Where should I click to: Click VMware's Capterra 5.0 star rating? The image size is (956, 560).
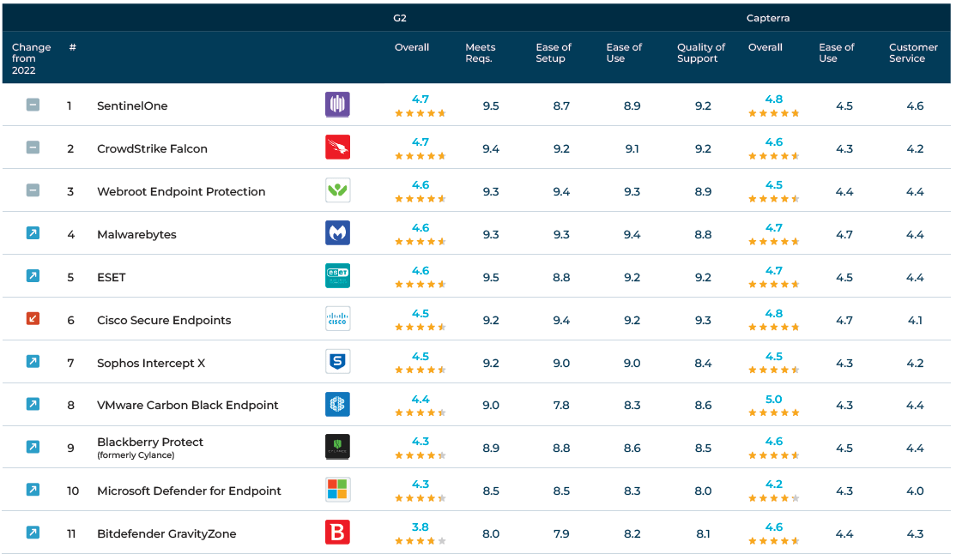[773, 406]
